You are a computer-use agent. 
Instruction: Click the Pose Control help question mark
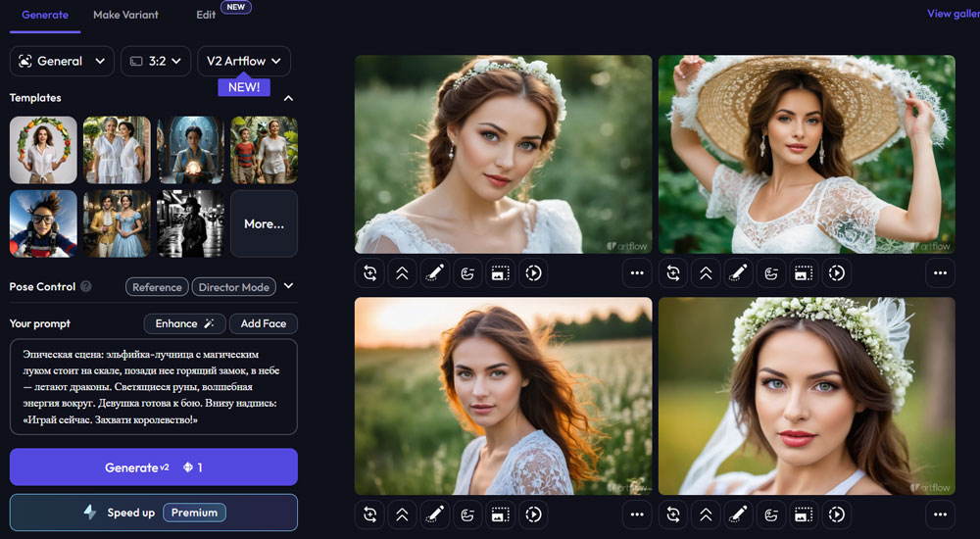coord(86,287)
